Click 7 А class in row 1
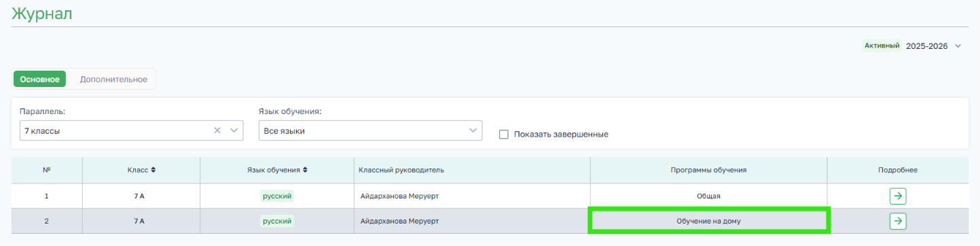 point(139,196)
